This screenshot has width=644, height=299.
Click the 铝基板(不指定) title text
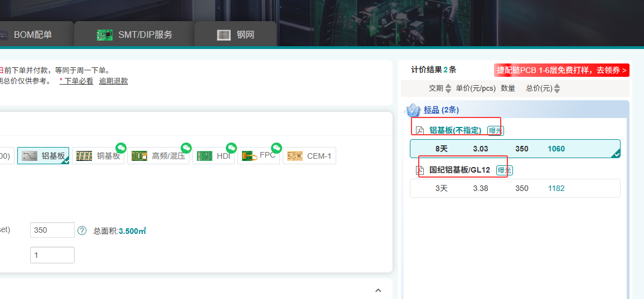[x=455, y=130]
